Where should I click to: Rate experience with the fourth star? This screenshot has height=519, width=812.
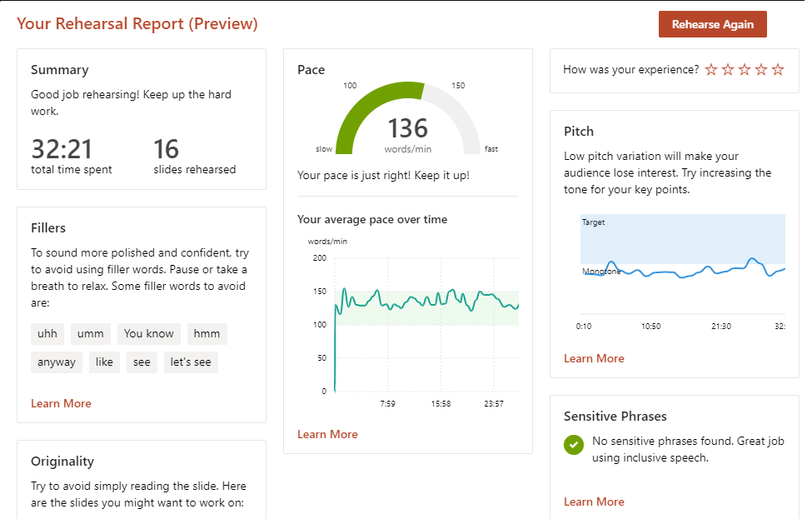[x=761, y=70]
